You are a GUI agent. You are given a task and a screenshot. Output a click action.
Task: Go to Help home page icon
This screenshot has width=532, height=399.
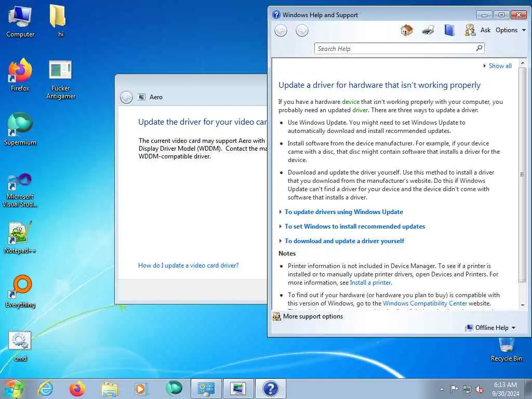click(406, 30)
